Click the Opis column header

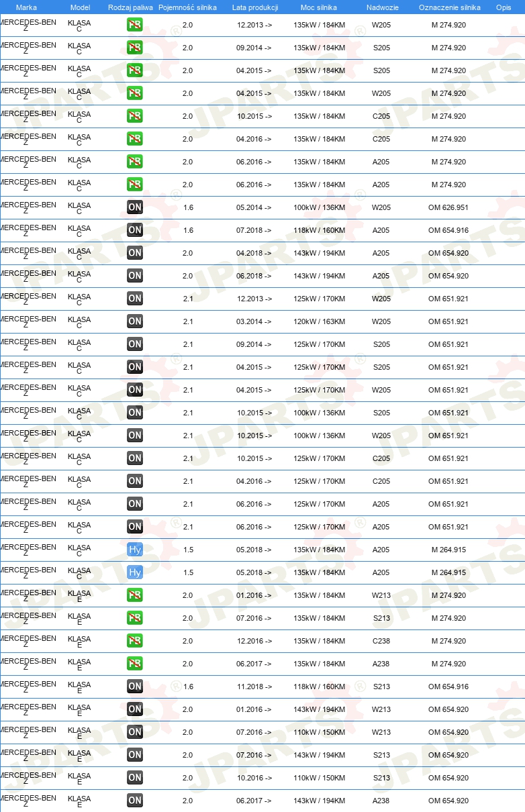504,7
